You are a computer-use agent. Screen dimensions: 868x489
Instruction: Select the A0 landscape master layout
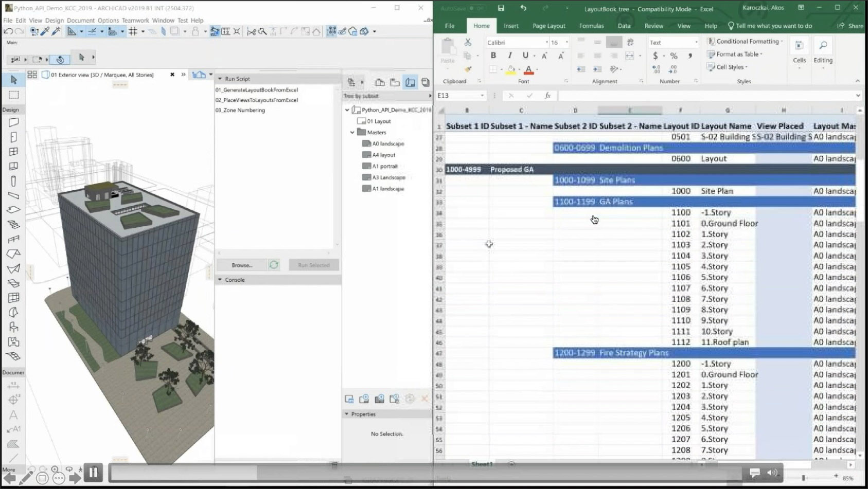(x=383, y=144)
